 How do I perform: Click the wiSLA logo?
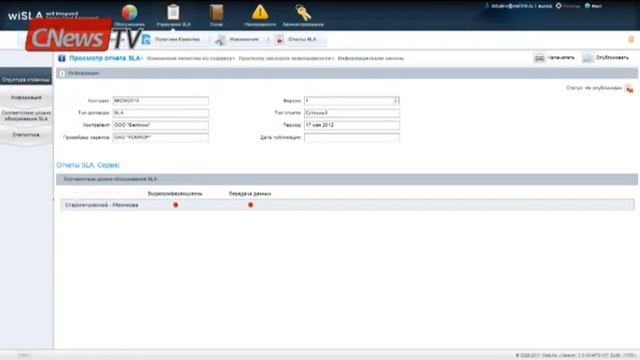tap(25, 16)
